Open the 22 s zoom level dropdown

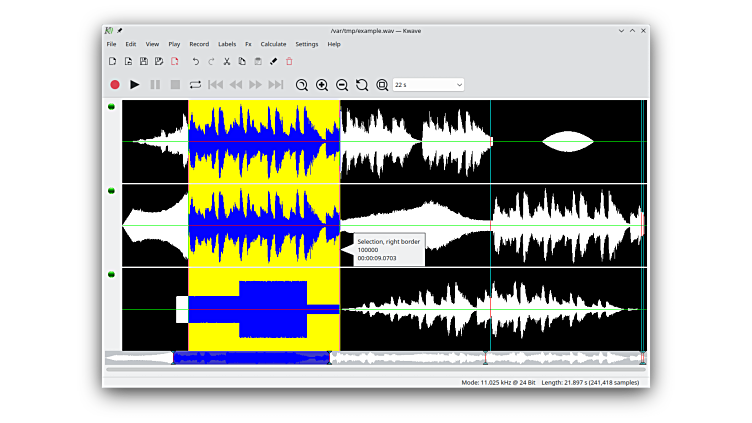429,85
